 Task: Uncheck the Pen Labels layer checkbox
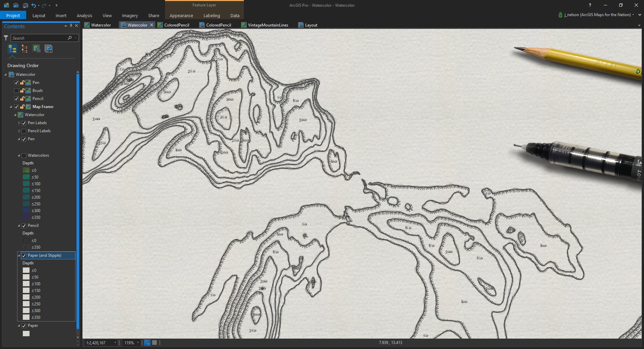(x=24, y=123)
